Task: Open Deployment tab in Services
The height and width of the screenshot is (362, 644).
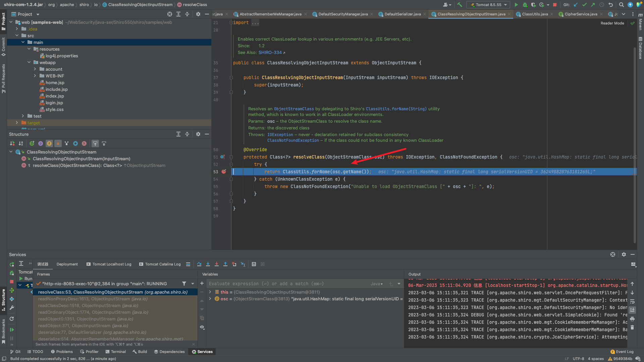Action: pos(67,264)
